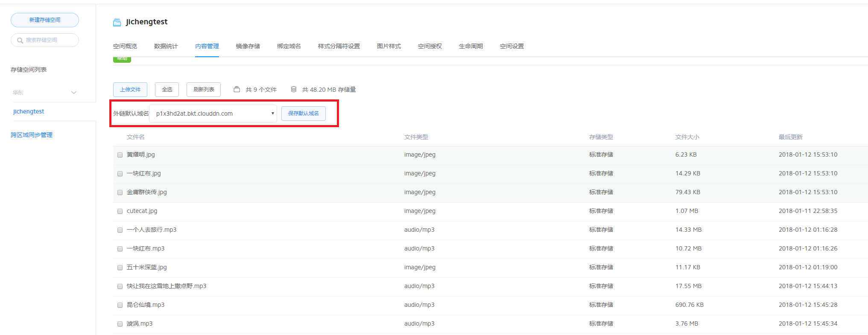Click the file name 一个人去旅行.mp3
Viewport: 868px width, 335px height.
(152, 230)
